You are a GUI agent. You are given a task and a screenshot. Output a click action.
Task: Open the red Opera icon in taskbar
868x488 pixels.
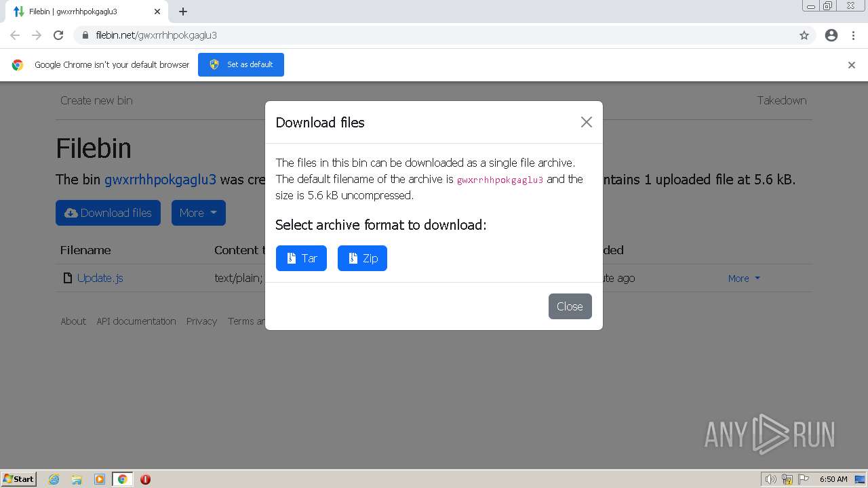click(145, 479)
